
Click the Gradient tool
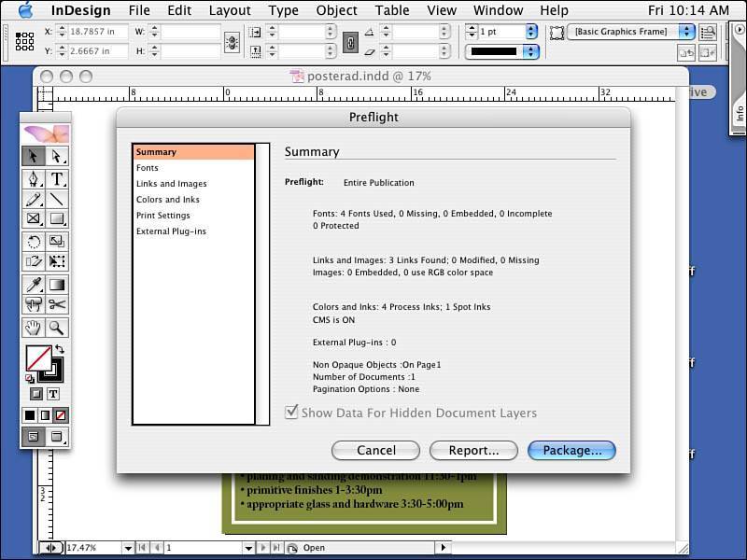(x=57, y=285)
